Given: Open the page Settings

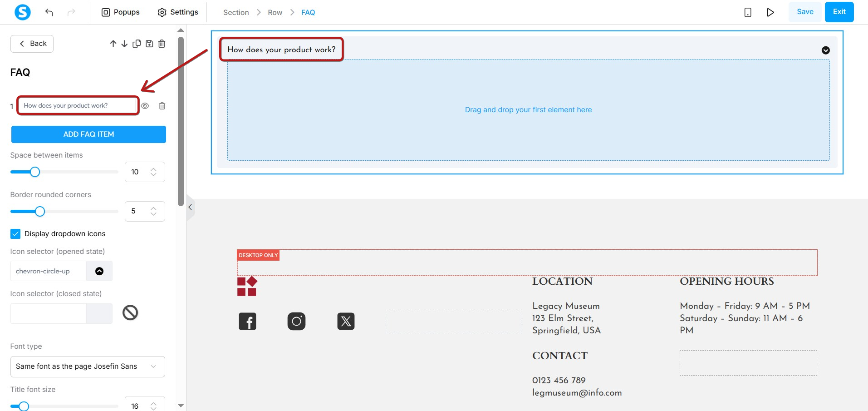Looking at the screenshot, I should [x=178, y=12].
